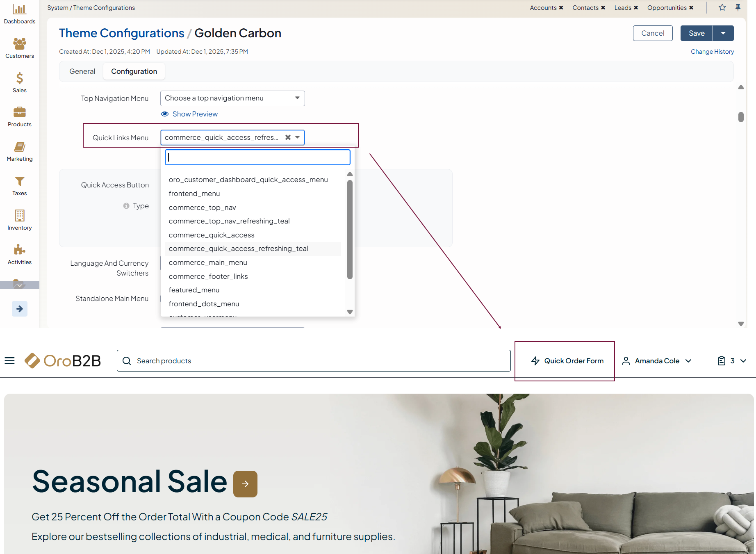Click the dropdown list scroll up arrow
Screen dimensions: 756x554
pos(350,174)
